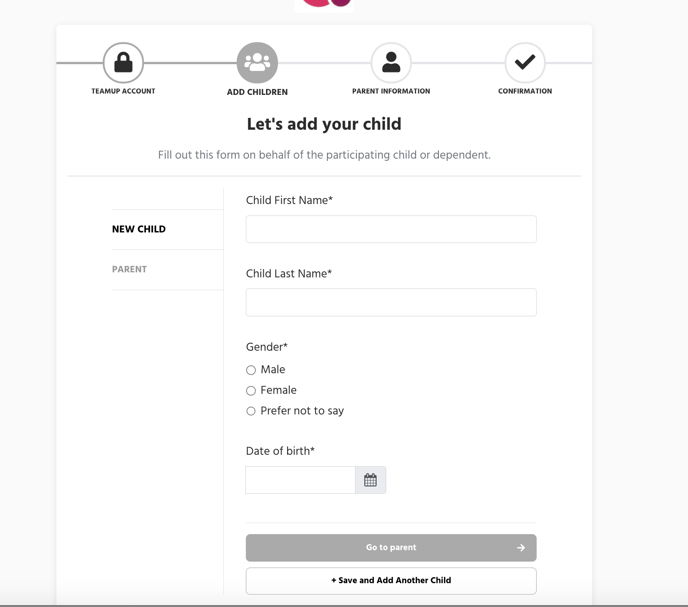The height and width of the screenshot is (607, 688).
Task: Click the Add Children group icon
Action: point(257,63)
